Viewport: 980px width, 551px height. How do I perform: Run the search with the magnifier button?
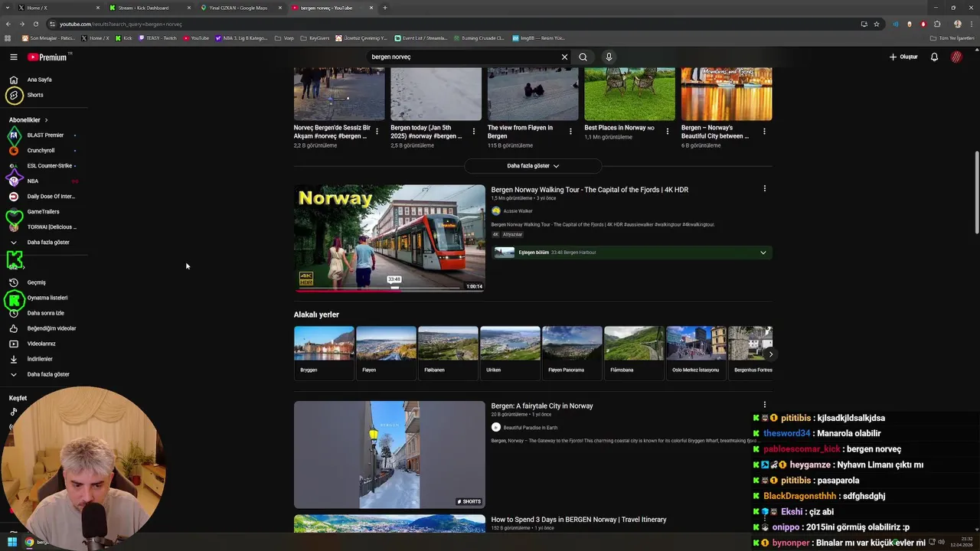(x=583, y=57)
